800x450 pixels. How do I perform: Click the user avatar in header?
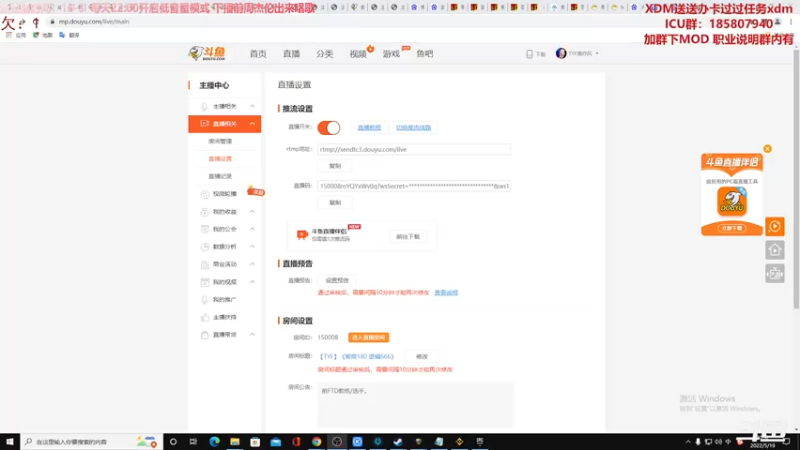[x=561, y=53]
